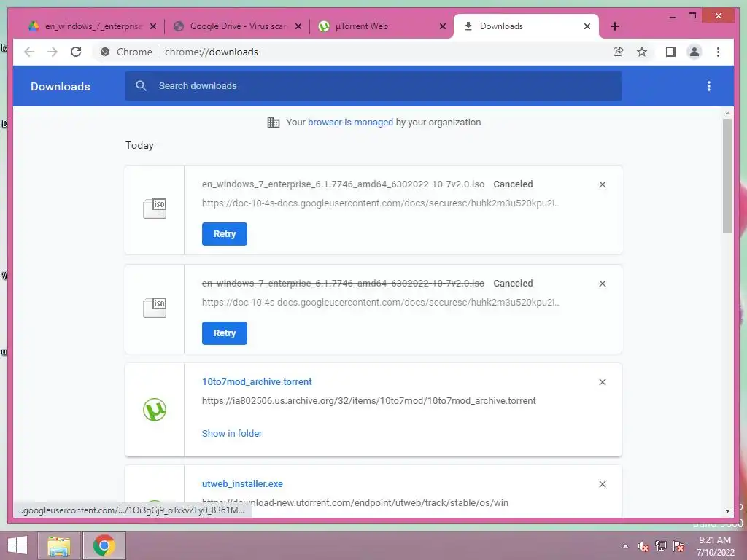Click the second ISO file icon
This screenshot has height=560, width=747.
click(155, 308)
